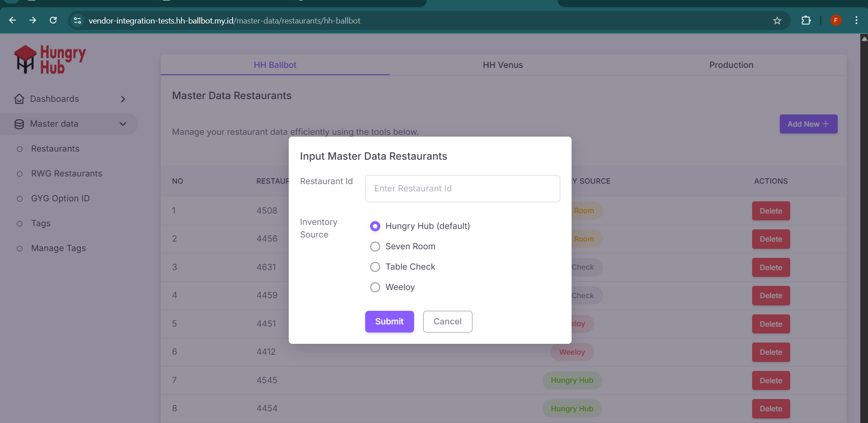
Task: Select the Seven Room radio option
Action: click(375, 247)
